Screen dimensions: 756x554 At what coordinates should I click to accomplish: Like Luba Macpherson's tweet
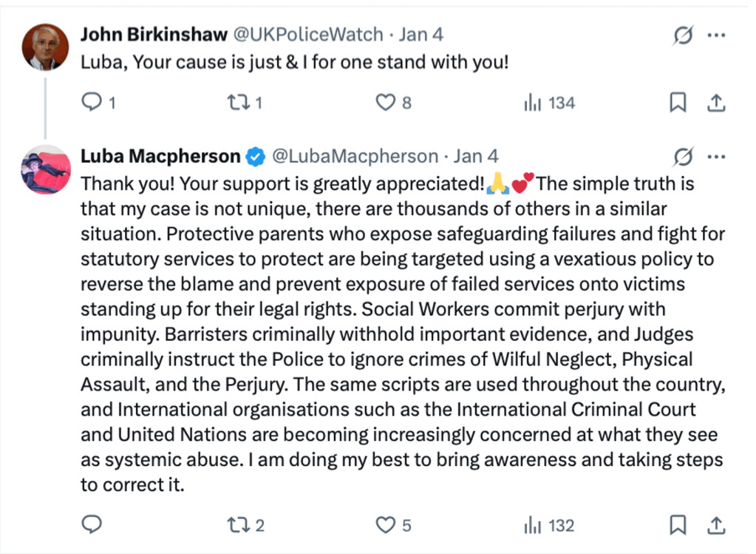pos(386,525)
